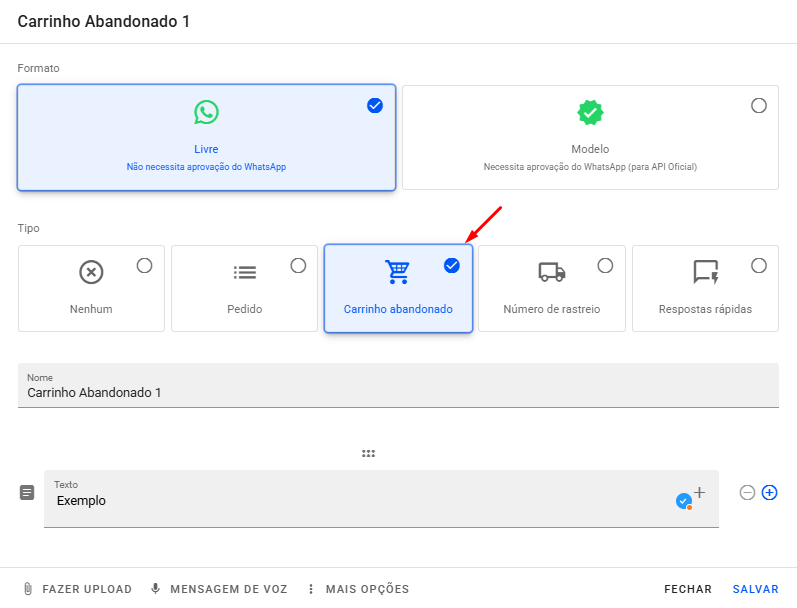Click the plus icon inside Texto field
Viewport: 797px width, 608px height.
[x=699, y=492]
